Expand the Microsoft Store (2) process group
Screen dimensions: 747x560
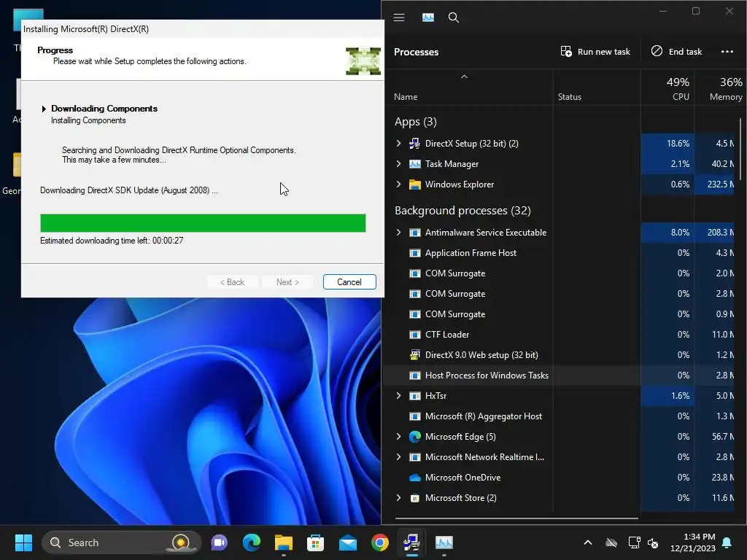399,498
